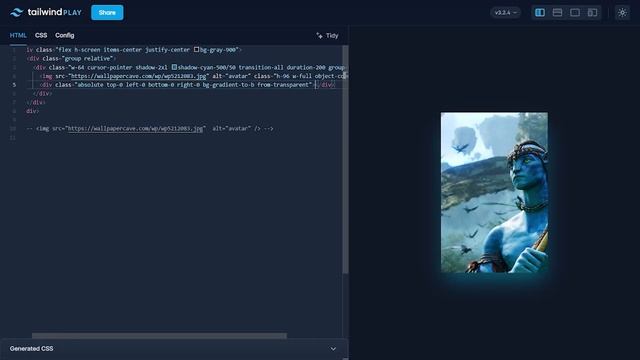Open the v3.2.4 version dropdown

[x=505, y=13]
